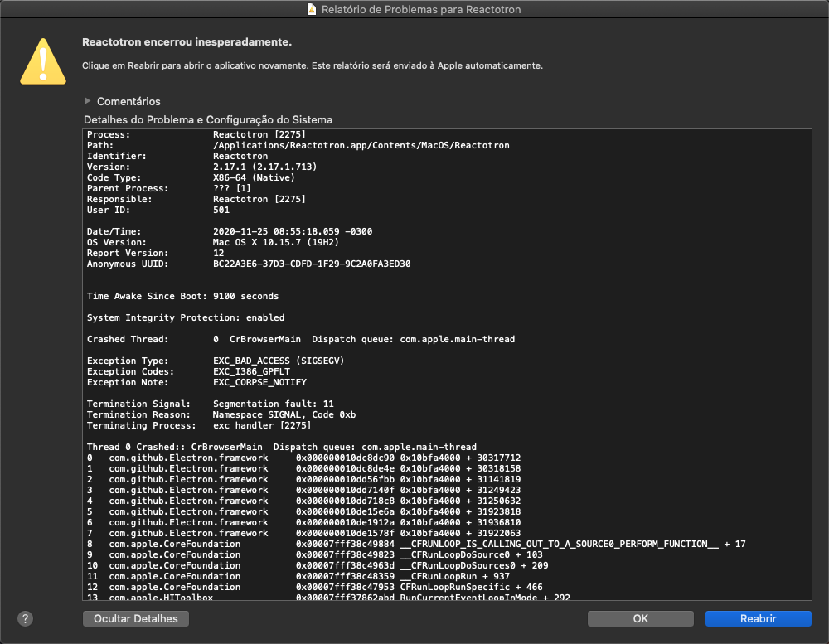The width and height of the screenshot is (829, 644).
Task: Click 'Detalhes do Problema e Configuração do Sistema' label
Action: tap(208, 119)
